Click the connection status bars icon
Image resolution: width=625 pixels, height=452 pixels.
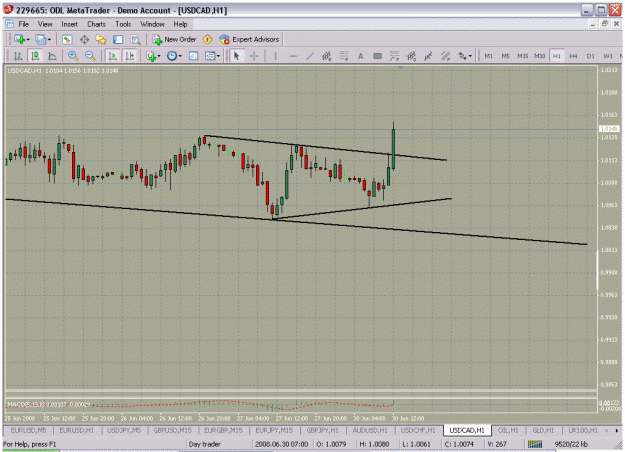point(535,444)
